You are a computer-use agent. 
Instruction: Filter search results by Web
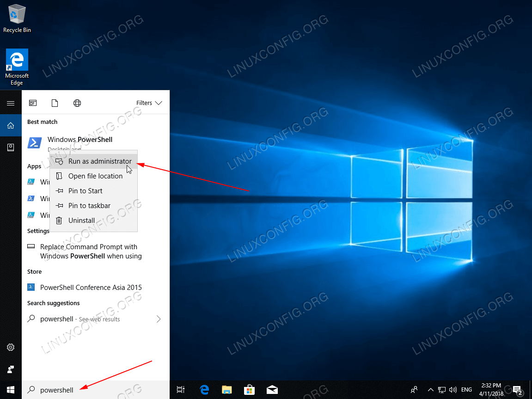(77, 103)
